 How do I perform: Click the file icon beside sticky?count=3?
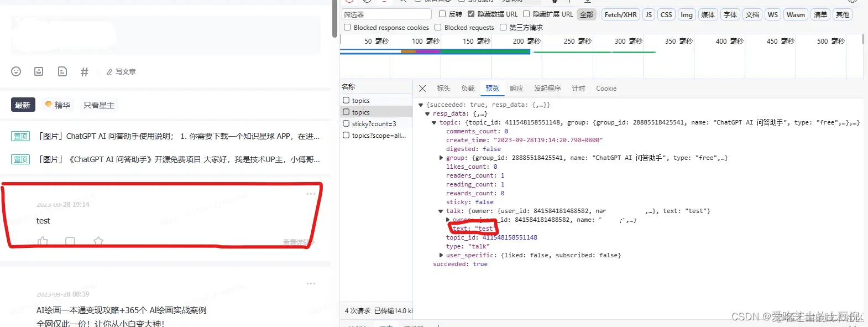coord(346,124)
